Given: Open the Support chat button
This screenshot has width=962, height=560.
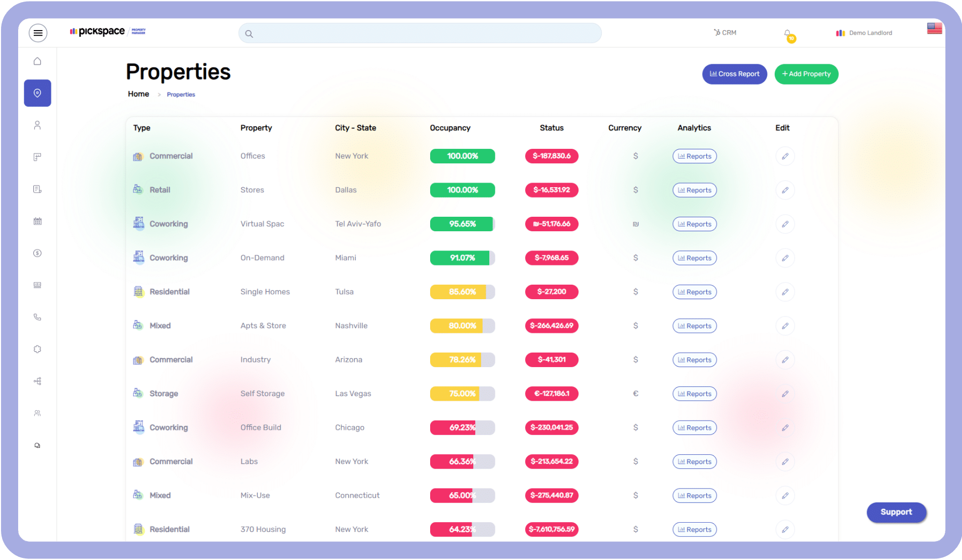Looking at the screenshot, I should (x=896, y=512).
